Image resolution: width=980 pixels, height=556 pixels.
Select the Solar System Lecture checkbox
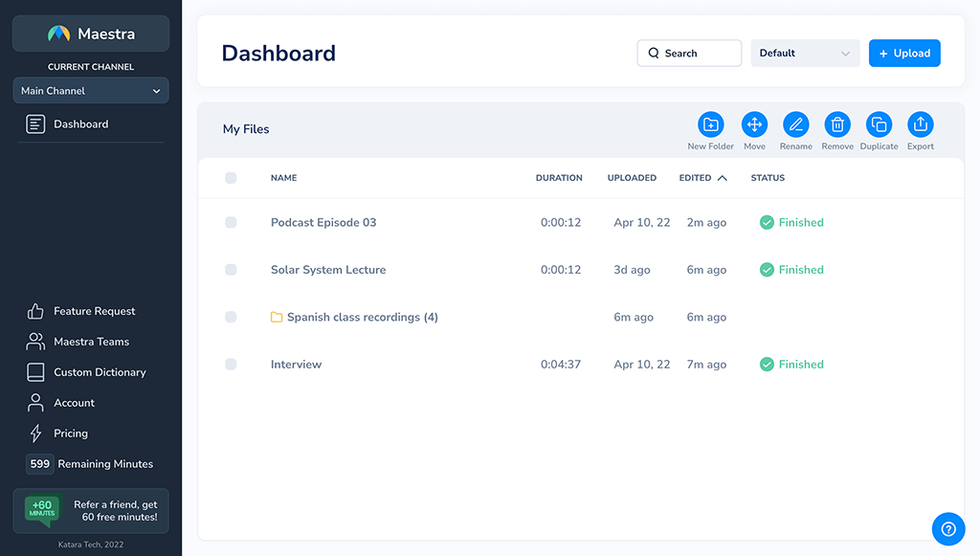pos(231,270)
